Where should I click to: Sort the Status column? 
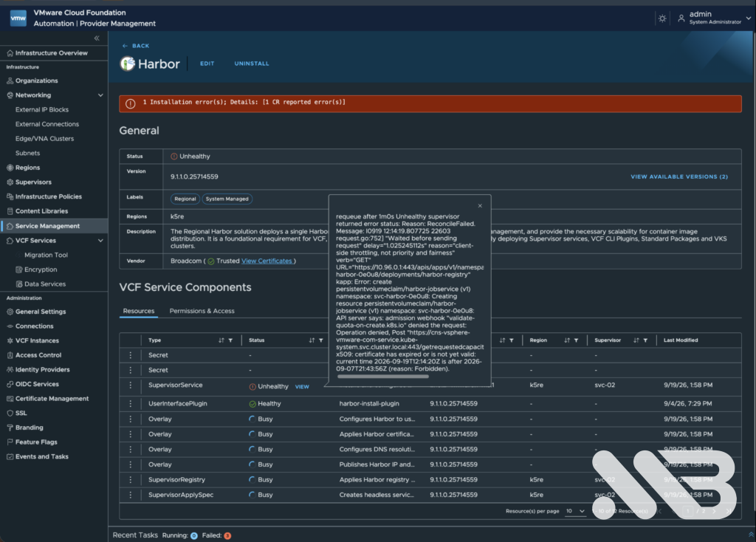[x=312, y=340]
